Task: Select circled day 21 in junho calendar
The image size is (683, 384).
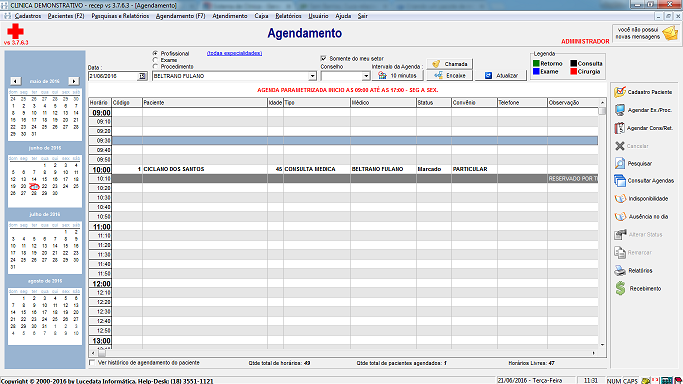Action: 34,186
